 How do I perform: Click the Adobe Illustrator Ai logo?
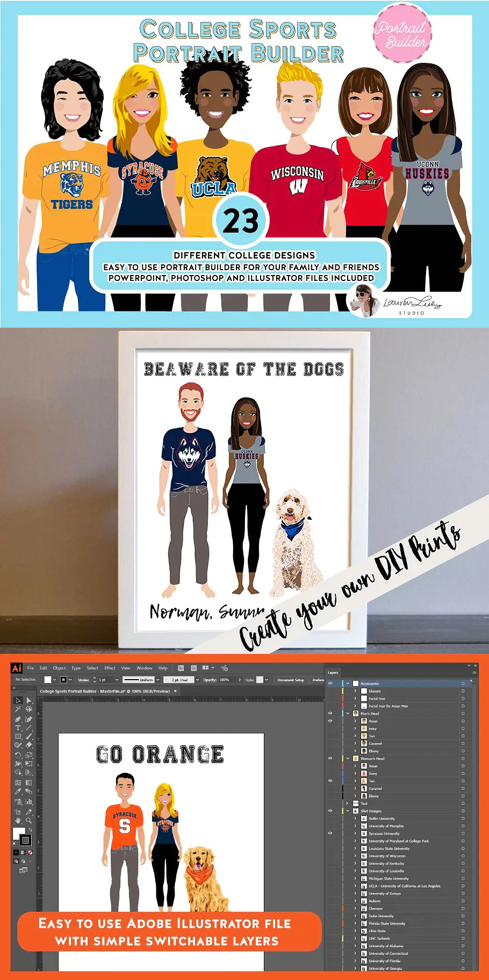(17, 668)
